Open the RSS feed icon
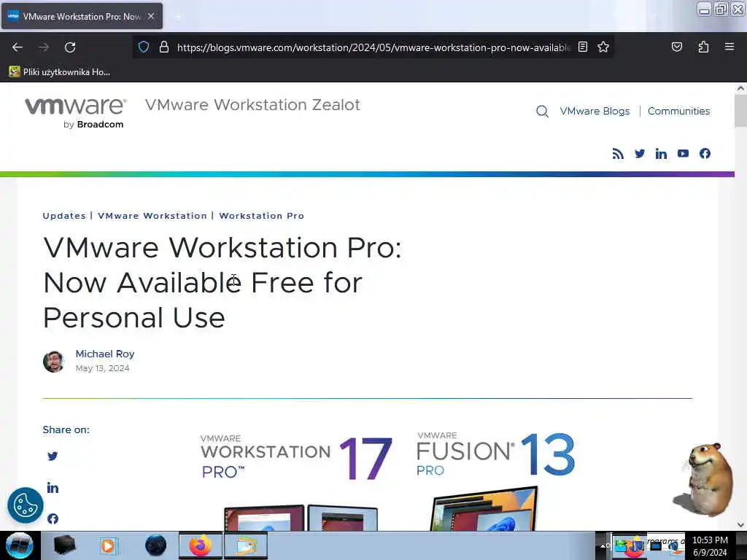 click(x=617, y=153)
